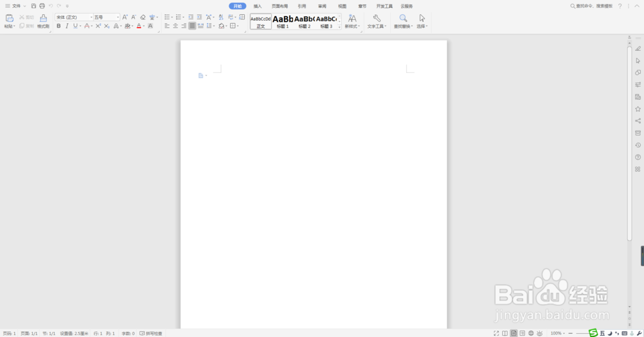Switch to the Page Layout (页面布局) tab
The height and width of the screenshot is (337, 644).
coord(279,6)
